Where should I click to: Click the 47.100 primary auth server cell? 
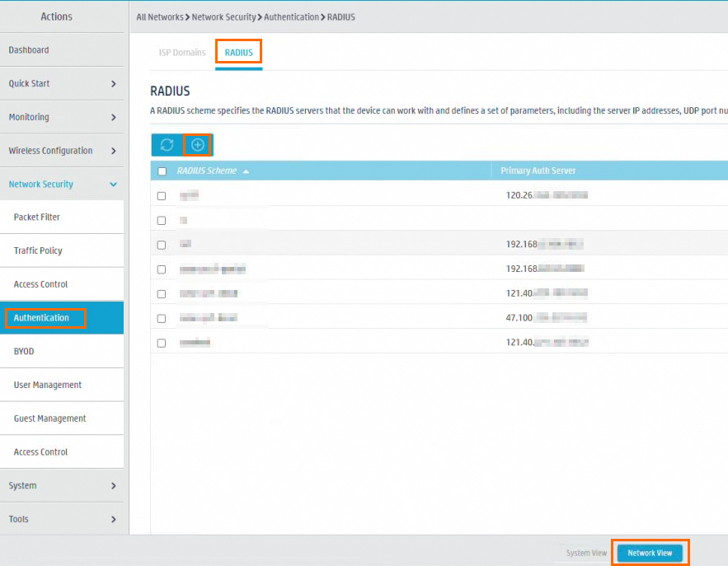[x=546, y=318]
